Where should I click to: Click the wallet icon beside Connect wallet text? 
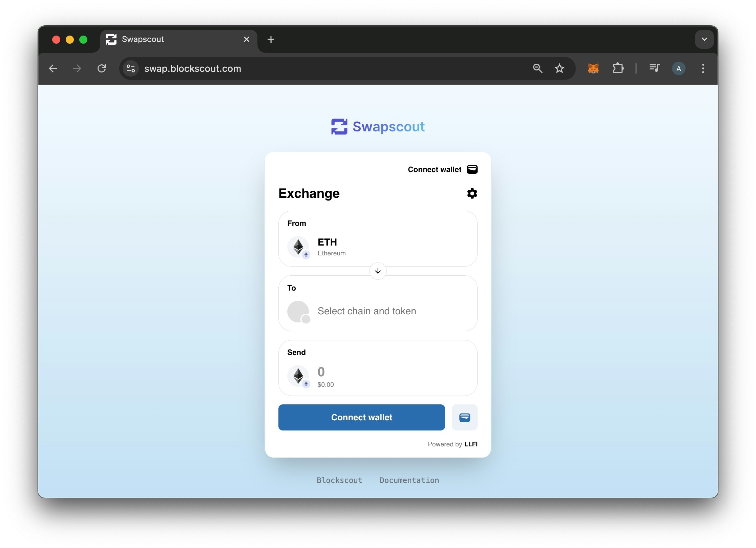(x=472, y=169)
